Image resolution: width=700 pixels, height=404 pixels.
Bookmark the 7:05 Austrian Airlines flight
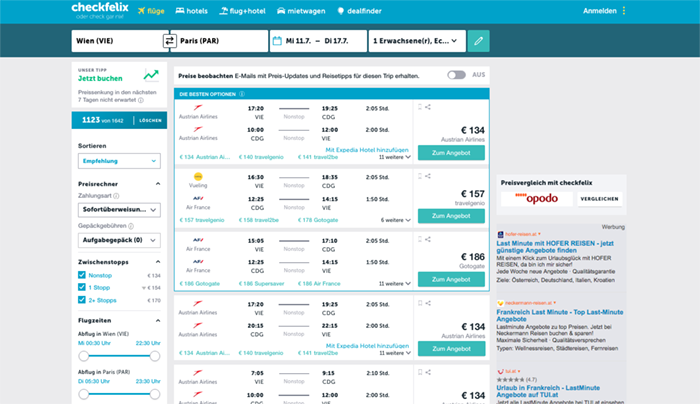tap(420, 372)
